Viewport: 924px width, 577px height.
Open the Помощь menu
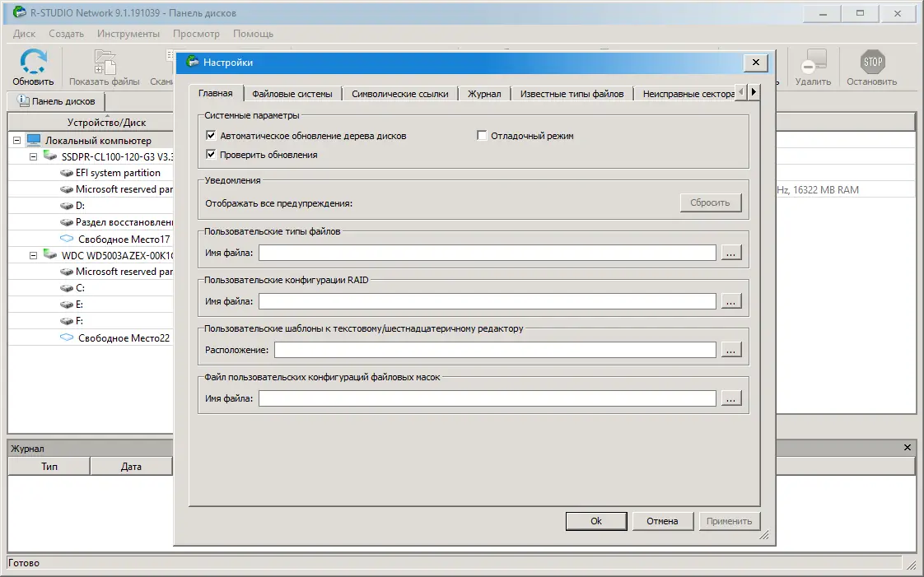(x=254, y=34)
